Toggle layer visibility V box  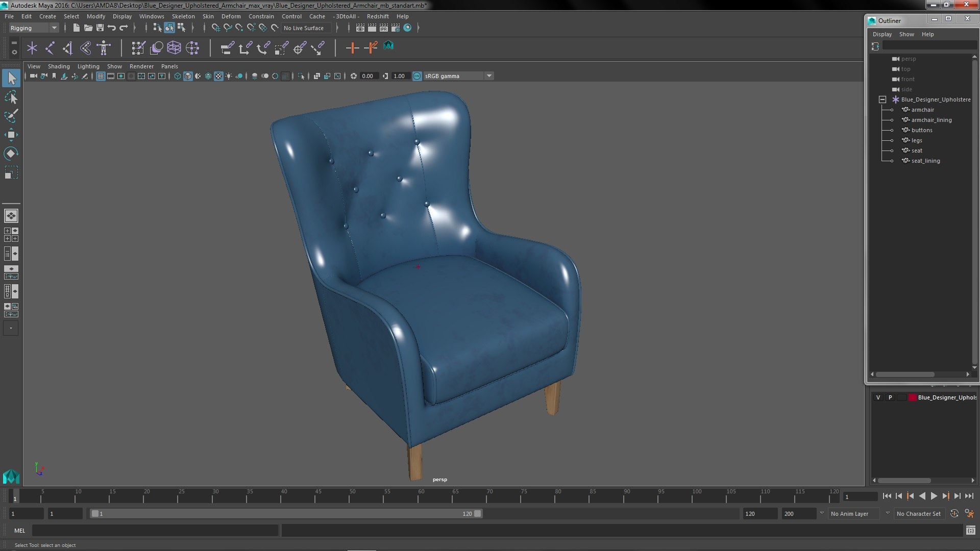(878, 397)
